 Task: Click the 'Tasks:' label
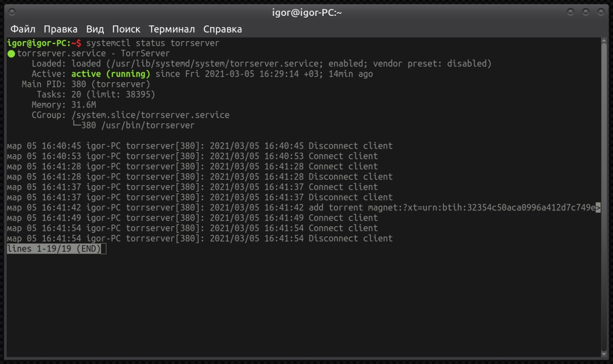coord(51,95)
